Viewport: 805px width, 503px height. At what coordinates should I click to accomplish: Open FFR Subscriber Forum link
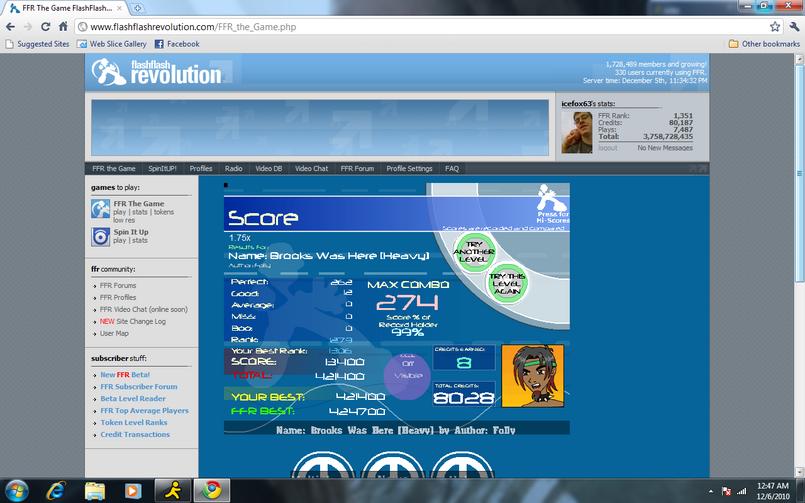click(x=139, y=386)
